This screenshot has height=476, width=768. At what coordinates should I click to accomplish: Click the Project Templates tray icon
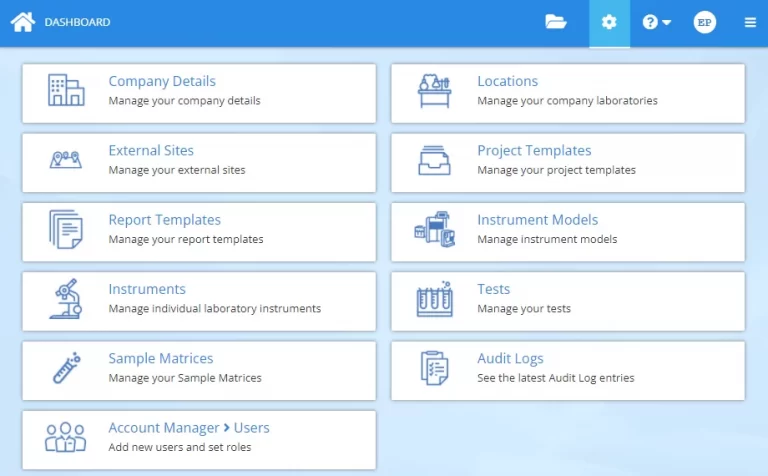[434, 160]
